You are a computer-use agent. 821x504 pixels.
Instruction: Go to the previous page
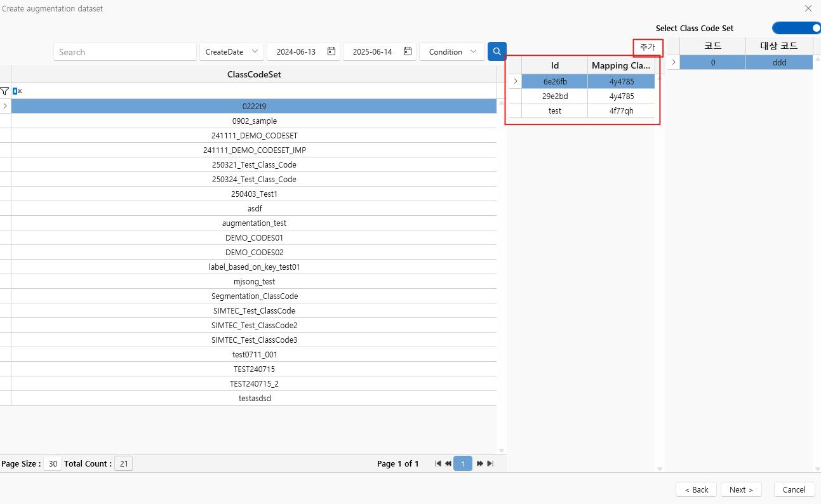pyautogui.click(x=448, y=464)
